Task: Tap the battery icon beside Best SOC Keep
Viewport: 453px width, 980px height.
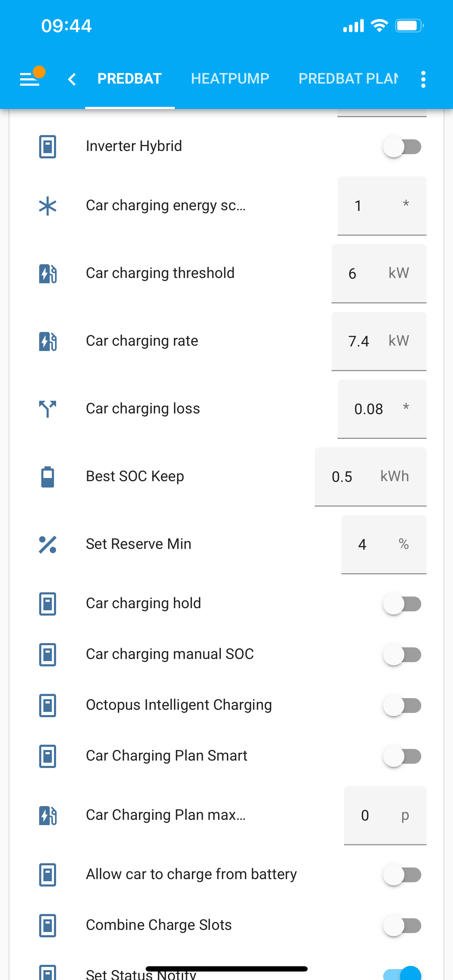Action: tap(48, 477)
